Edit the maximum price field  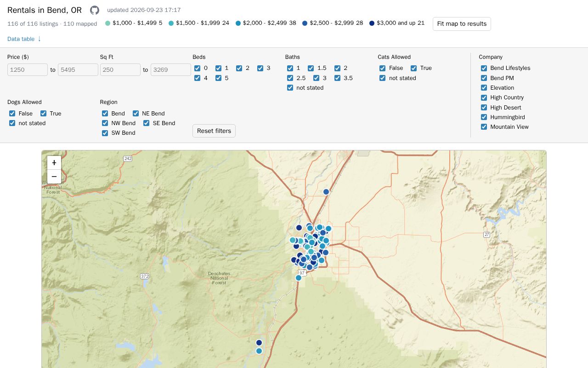click(78, 70)
